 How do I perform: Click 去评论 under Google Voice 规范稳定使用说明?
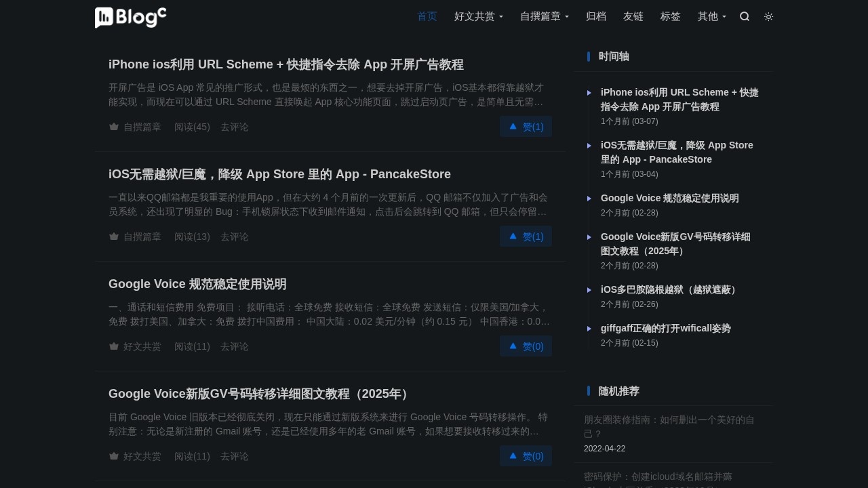coord(235,346)
